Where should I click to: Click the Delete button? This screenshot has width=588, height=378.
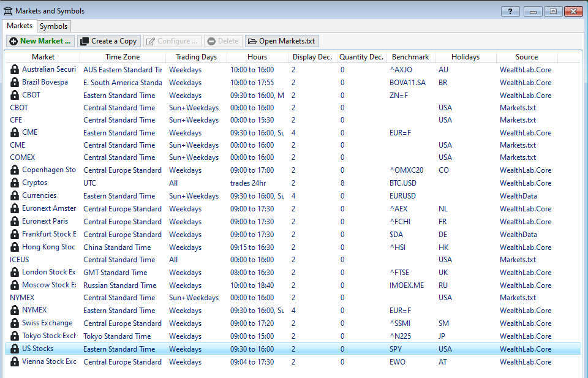click(x=223, y=41)
